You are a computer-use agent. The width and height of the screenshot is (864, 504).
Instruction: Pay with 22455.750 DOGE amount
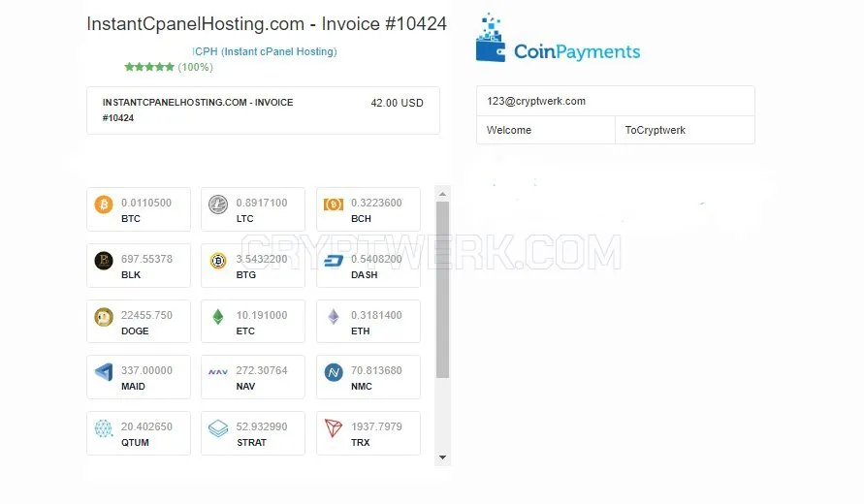pos(146,315)
